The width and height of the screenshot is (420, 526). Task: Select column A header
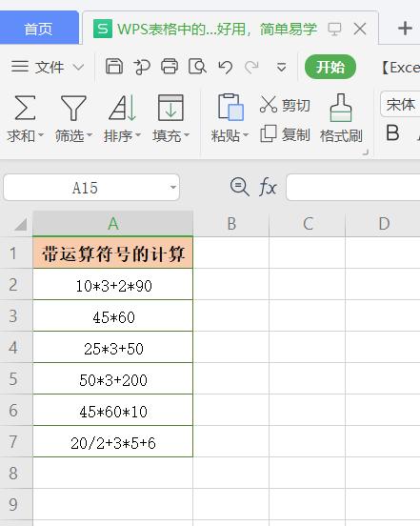[113, 224]
